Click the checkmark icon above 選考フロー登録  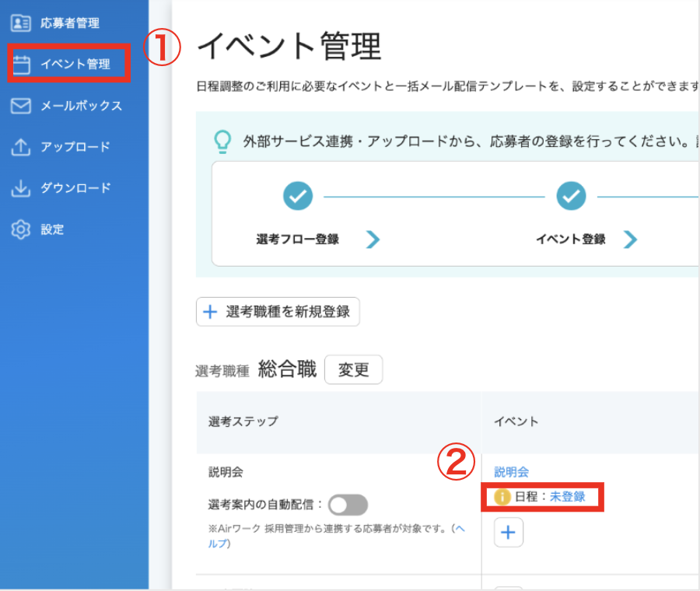[x=296, y=196]
